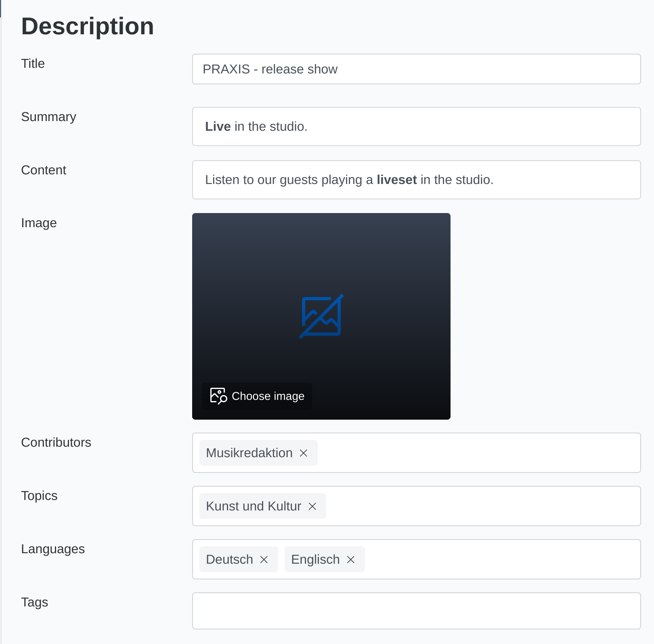Select the Musikredaktion chip label
The image size is (654, 644).
249,453
